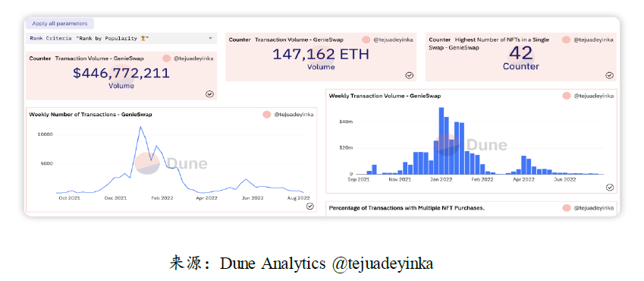This screenshot has width=644, height=281.
Task: Click the Dec 2021 label on the line chart axis
Action: (x=115, y=198)
